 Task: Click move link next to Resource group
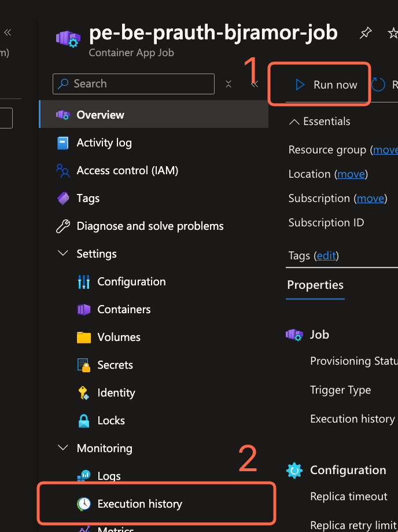[x=385, y=150]
